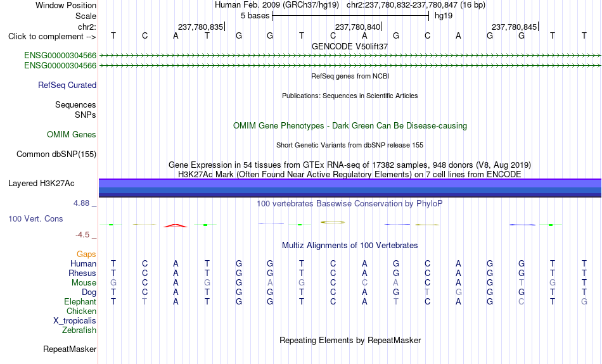
Task: Click the Scale track label
Action: [x=86, y=16]
